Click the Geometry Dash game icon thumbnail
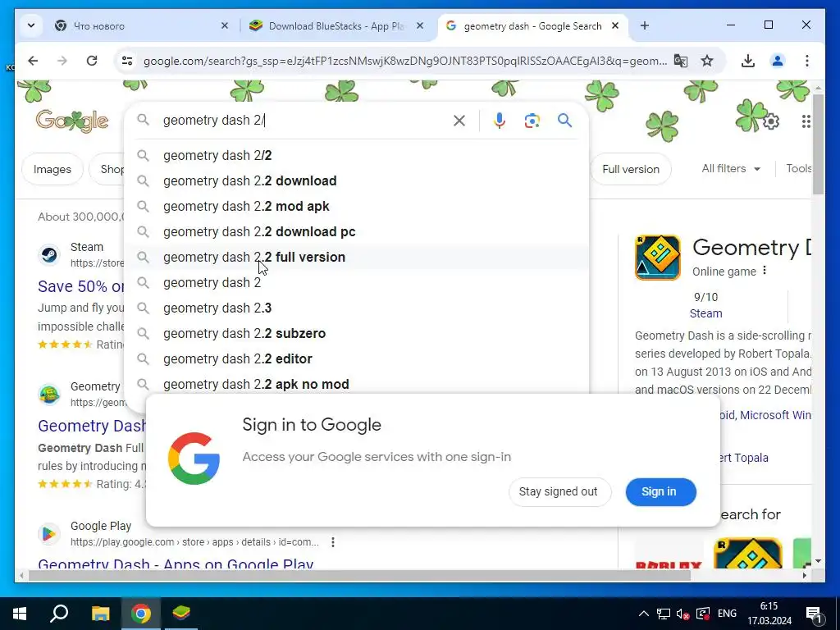This screenshot has height=630, width=840. 657,258
